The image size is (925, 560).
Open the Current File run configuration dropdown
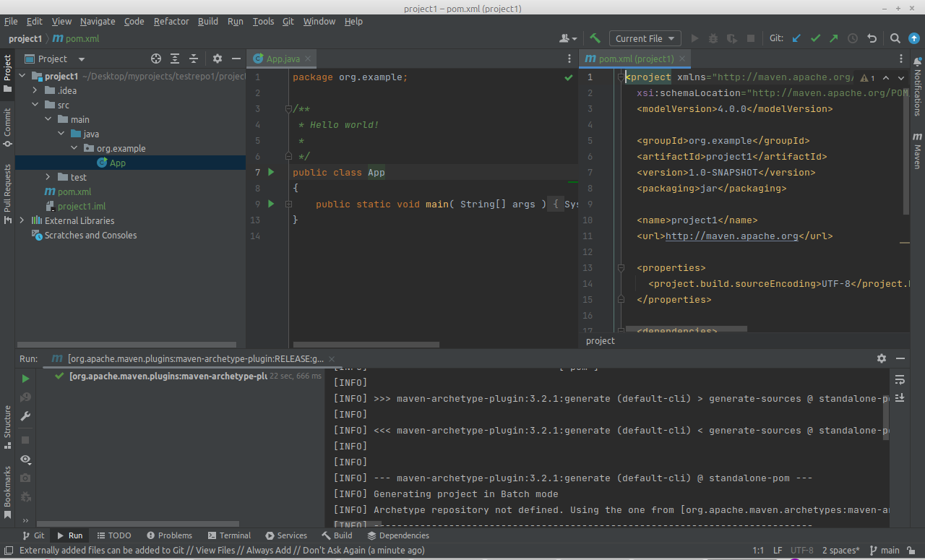(x=645, y=38)
